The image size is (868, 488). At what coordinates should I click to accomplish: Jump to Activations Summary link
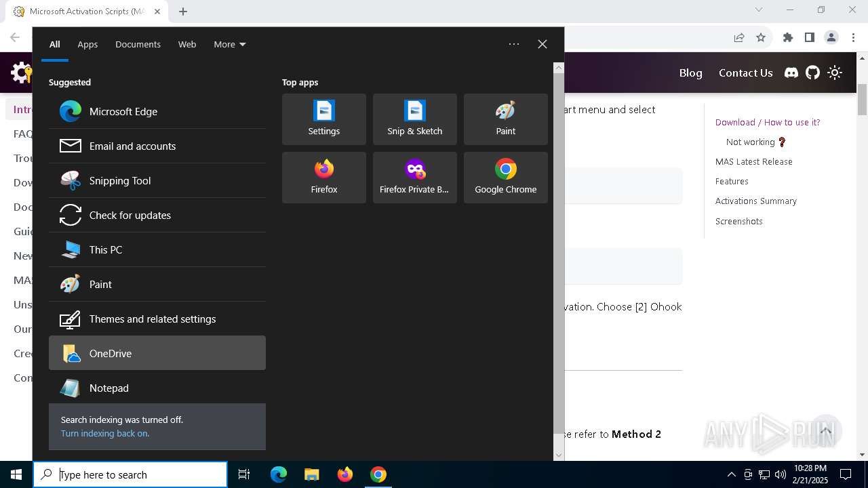point(756,201)
